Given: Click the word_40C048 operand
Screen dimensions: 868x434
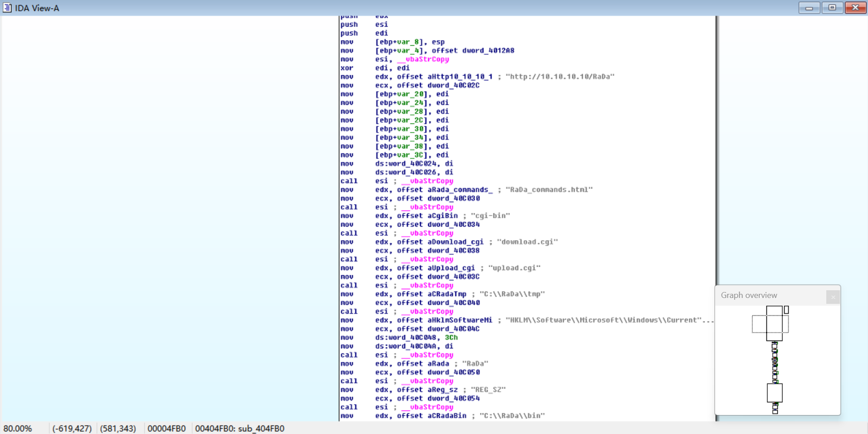Looking at the screenshot, I should (x=412, y=337).
